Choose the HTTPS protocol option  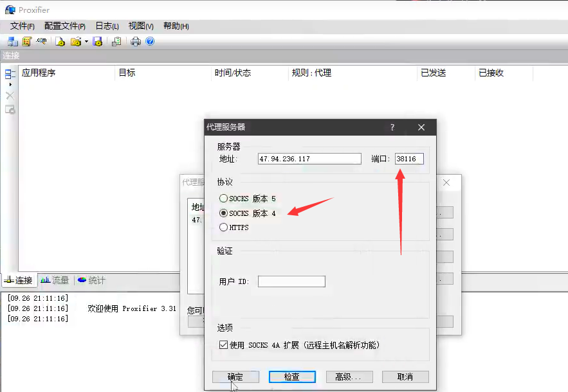pos(224,227)
